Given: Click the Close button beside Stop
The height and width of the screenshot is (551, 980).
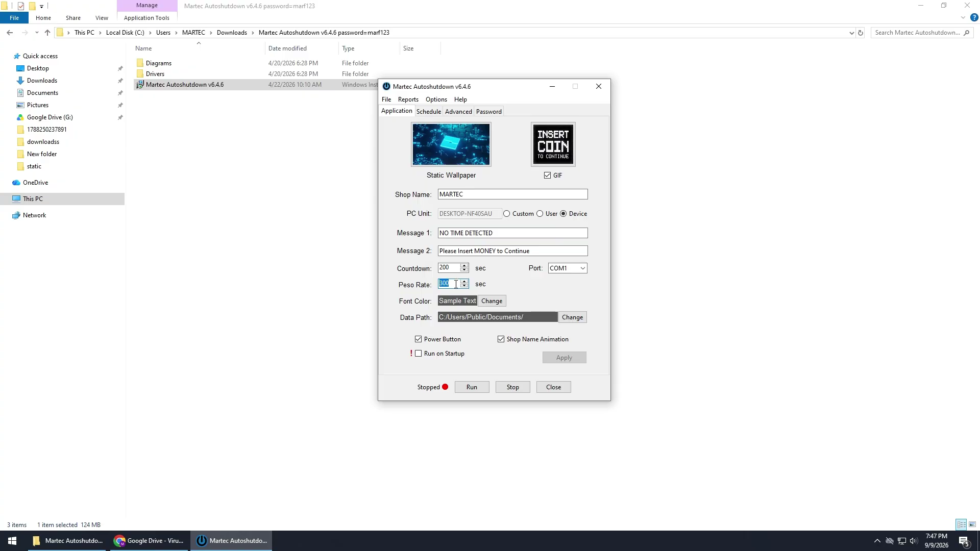Looking at the screenshot, I should (x=553, y=387).
